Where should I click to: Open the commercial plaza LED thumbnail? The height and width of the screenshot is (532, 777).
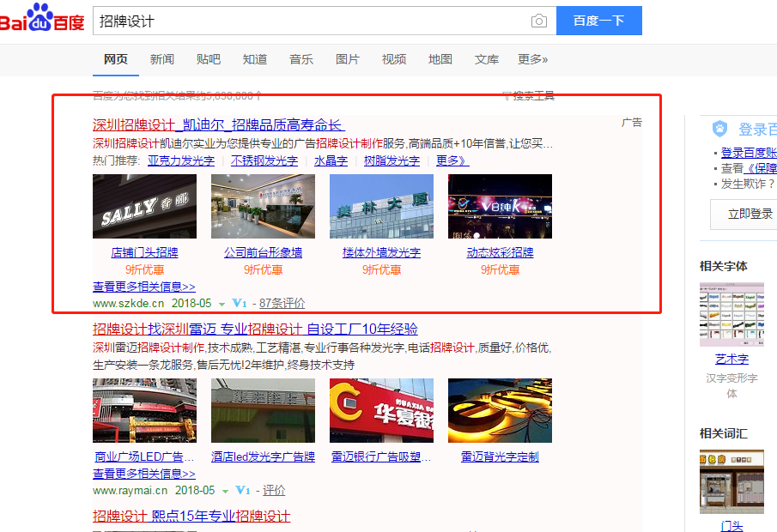coord(145,411)
